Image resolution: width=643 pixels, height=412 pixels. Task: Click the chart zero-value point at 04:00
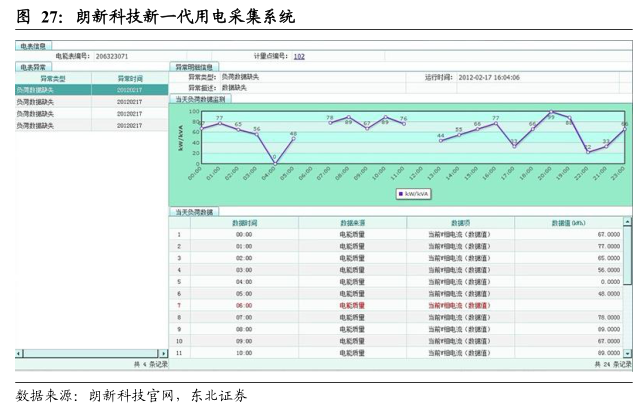274,161
